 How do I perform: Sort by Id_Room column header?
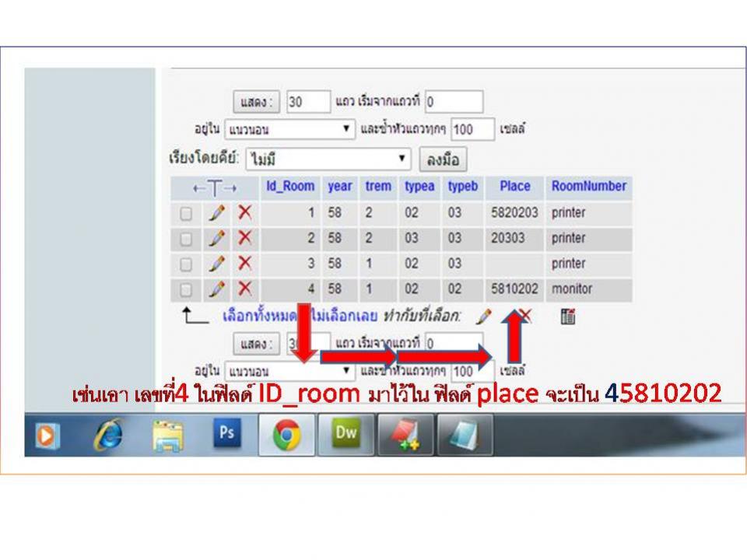(290, 186)
